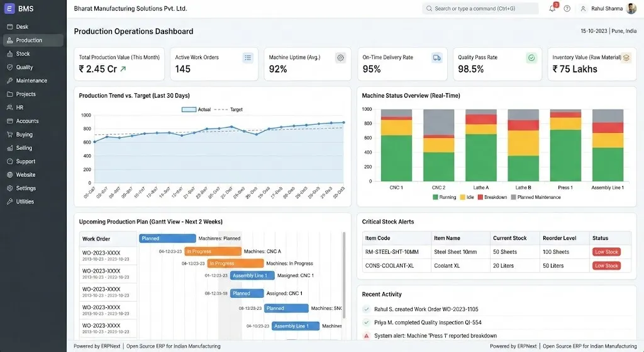Click the upward trend arrow beside ₹ 2.45 Cr
644x352 pixels.
click(x=123, y=69)
